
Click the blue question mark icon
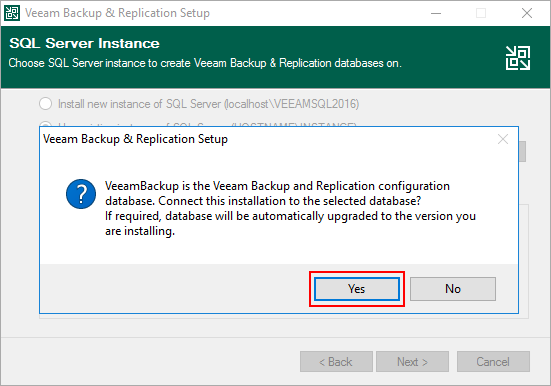pos(81,194)
